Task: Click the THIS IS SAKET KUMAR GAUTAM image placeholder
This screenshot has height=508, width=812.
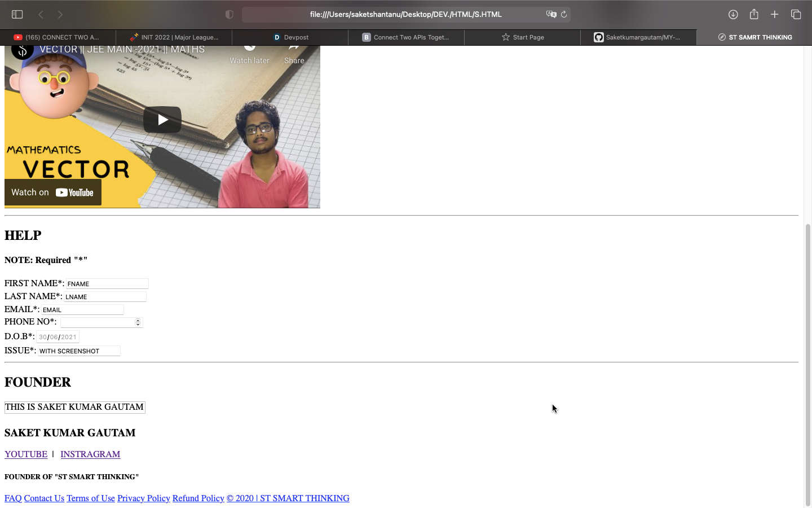Action: [75, 407]
